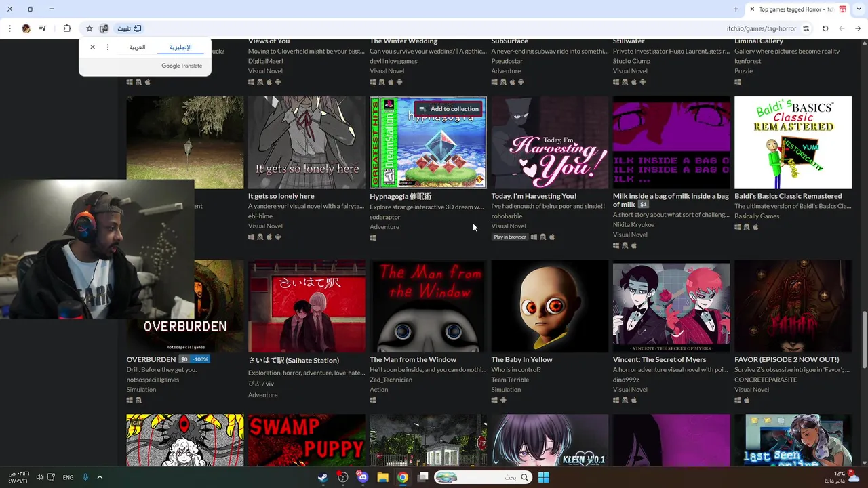Viewport: 868px width, 488px height.
Task: Open the Hypnagogia game cover thumbnail
Action: click(x=428, y=142)
